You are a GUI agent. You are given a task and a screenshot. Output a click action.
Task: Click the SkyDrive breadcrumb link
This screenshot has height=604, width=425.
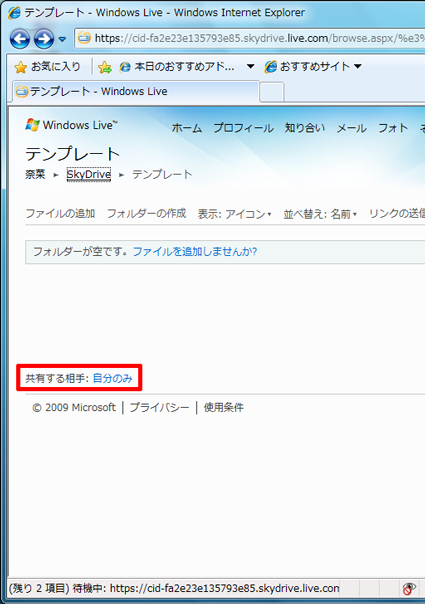point(89,174)
